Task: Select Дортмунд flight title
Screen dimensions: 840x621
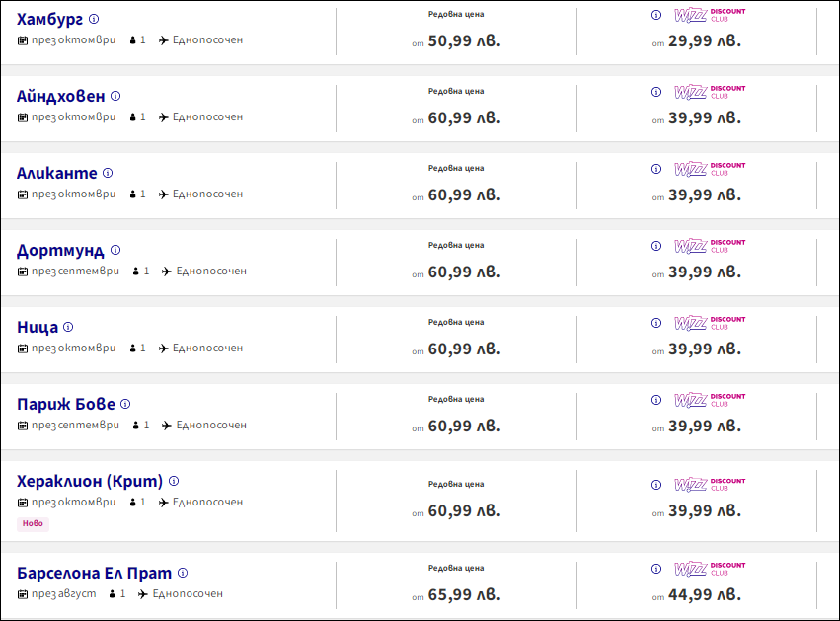Action: point(60,250)
